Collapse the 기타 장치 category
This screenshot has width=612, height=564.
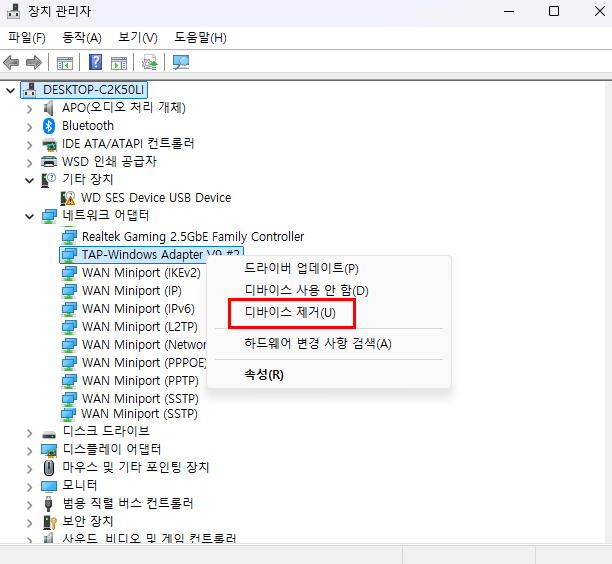[30, 180]
